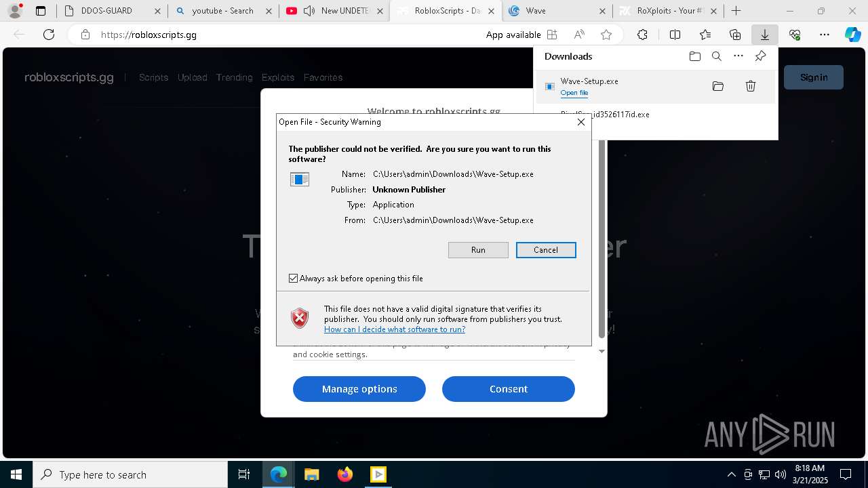Open more options in Downloads panel
Image resolution: width=868 pixels, height=488 pixels.
[x=738, y=56]
